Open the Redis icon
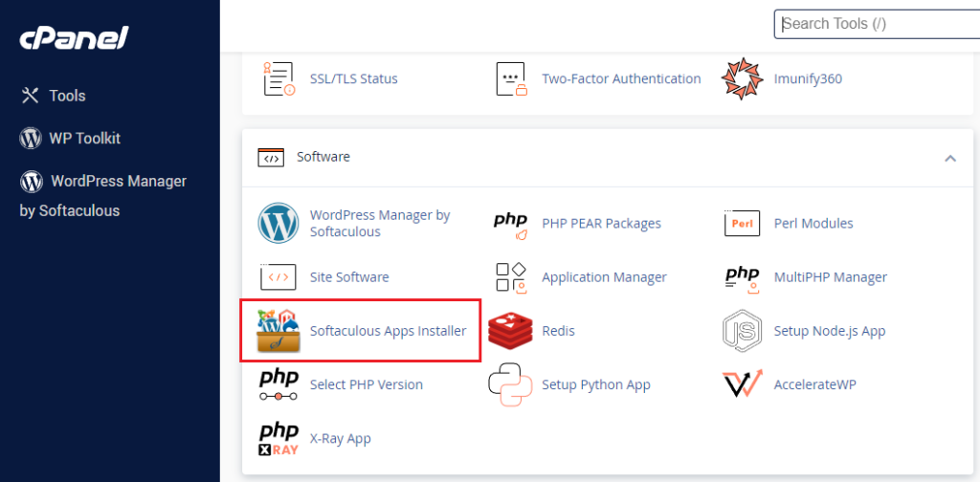The width and height of the screenshot is (980, 482). (x=510, y=331)
